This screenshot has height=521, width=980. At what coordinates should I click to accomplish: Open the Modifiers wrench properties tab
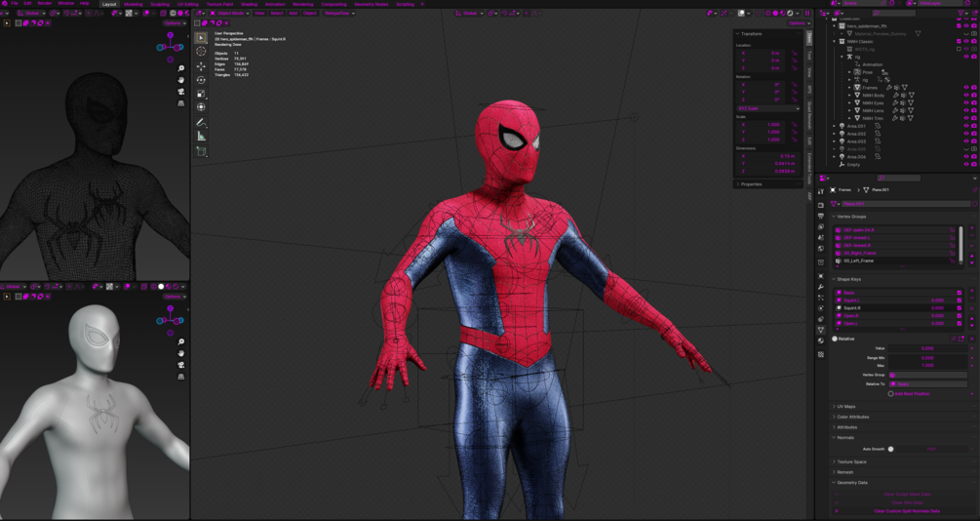pos(821,287)
